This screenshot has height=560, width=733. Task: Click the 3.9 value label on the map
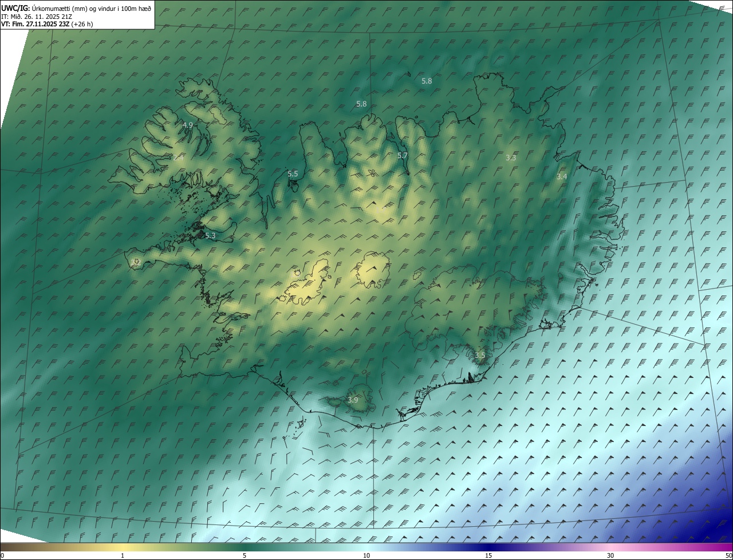(353, 400)
